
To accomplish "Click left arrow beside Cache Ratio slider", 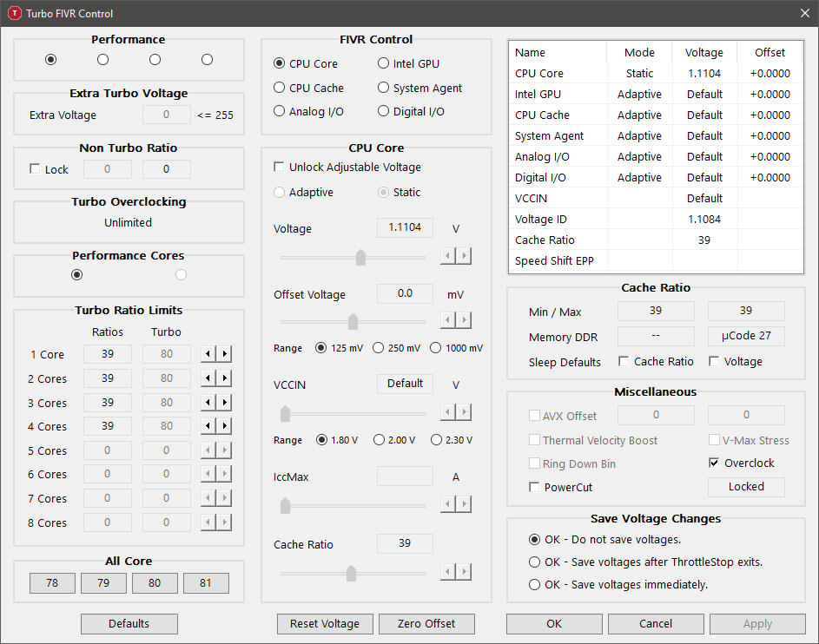I will 448,572.
